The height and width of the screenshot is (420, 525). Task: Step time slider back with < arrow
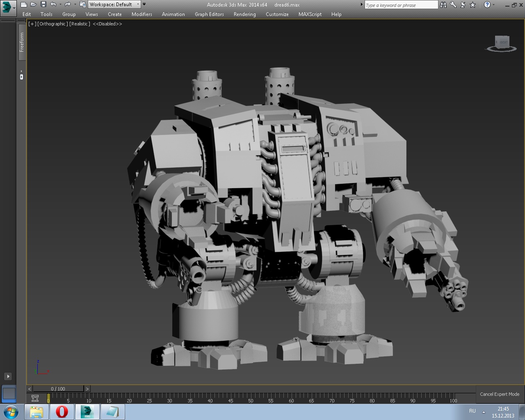30,388
